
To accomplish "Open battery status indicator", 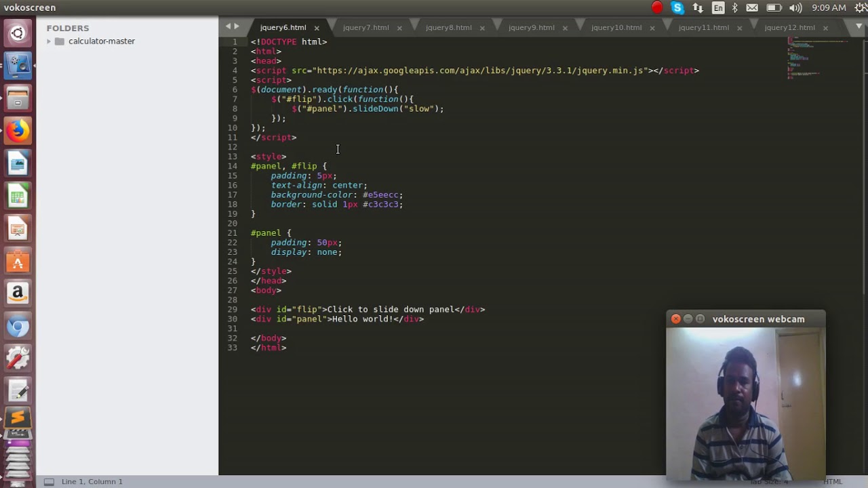I will pyautogui.click(x=774, y=7).
